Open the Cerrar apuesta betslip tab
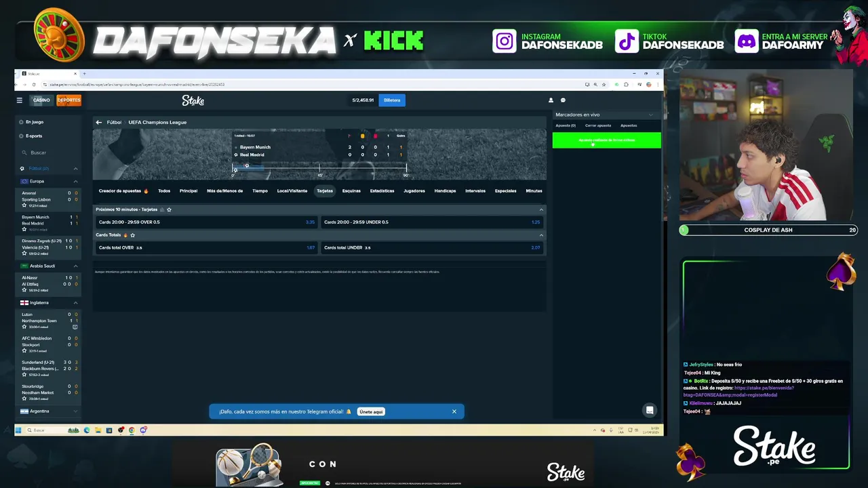Screen dimensions: 868x488 tap(598, 125)
